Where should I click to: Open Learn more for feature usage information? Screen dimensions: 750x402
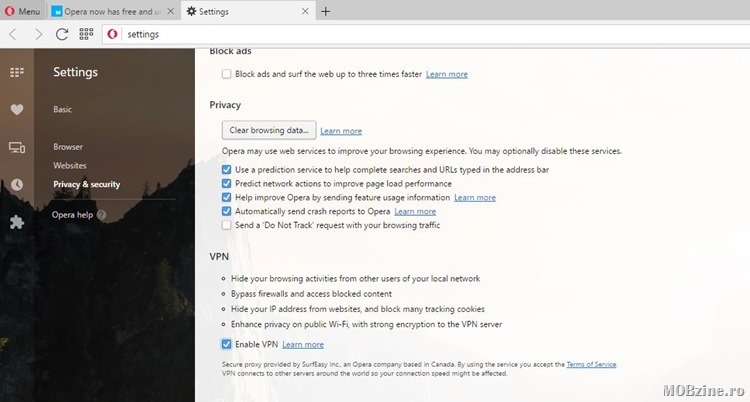[475, 197]
